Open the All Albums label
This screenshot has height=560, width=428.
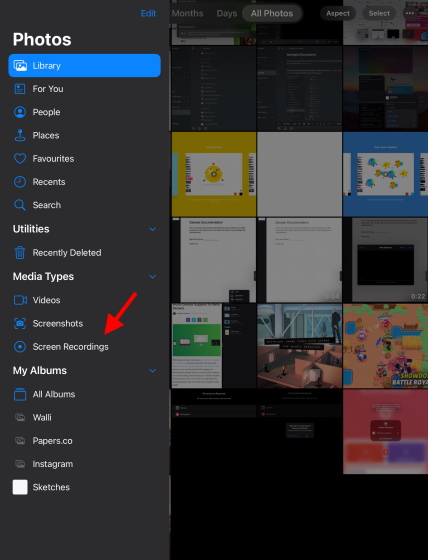[x=54, y=394]
